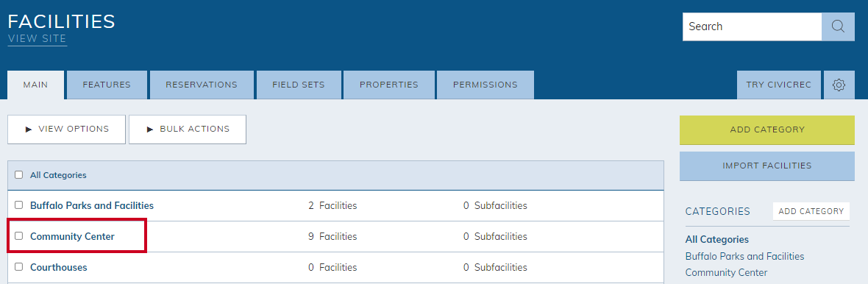Click the small Add Category sidebar button
The width and height of the screenshot is (868, 284).
click(x=811, y=211)
